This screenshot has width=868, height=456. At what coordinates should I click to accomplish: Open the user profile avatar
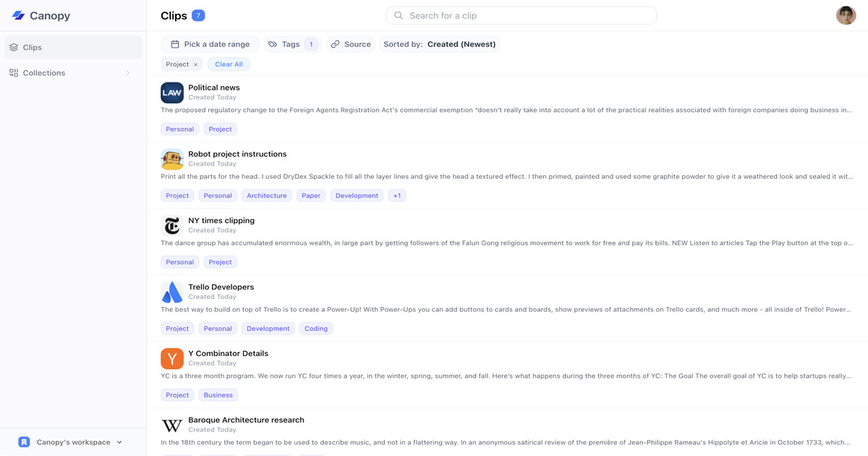click(846, 15)
